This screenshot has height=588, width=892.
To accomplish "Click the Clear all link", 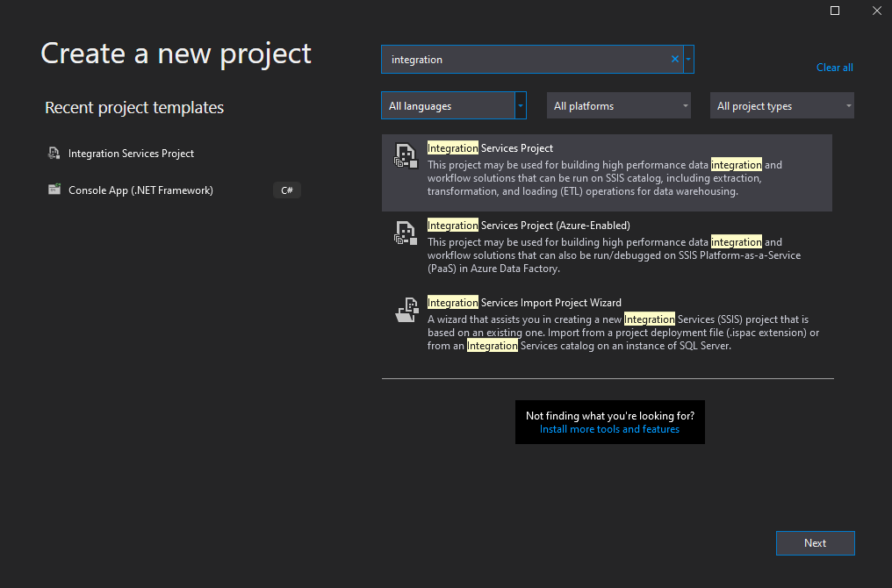I will coord(834,67).
